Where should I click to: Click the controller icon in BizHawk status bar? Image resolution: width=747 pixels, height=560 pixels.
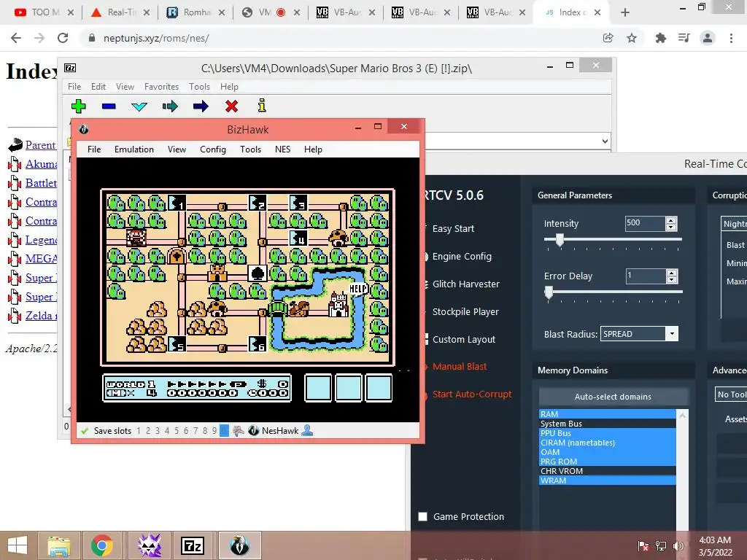tap(239, 431)
